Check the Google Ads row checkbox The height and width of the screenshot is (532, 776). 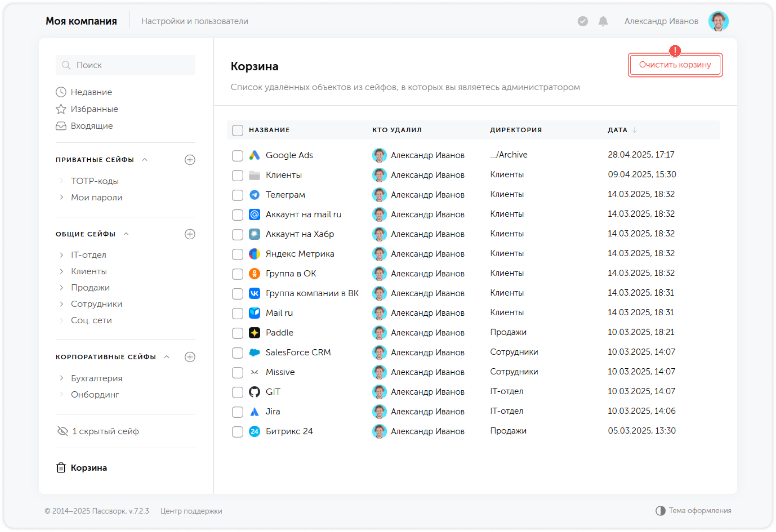tap(237, 155)
